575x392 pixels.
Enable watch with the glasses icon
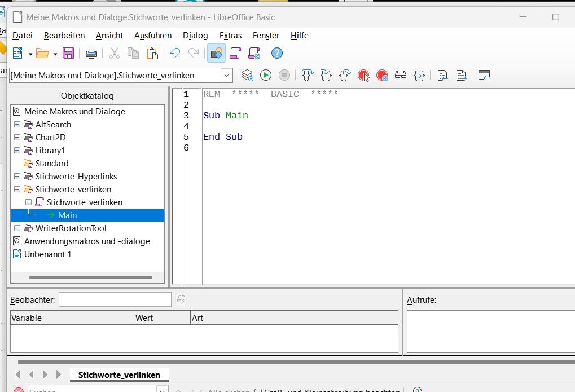401,75
